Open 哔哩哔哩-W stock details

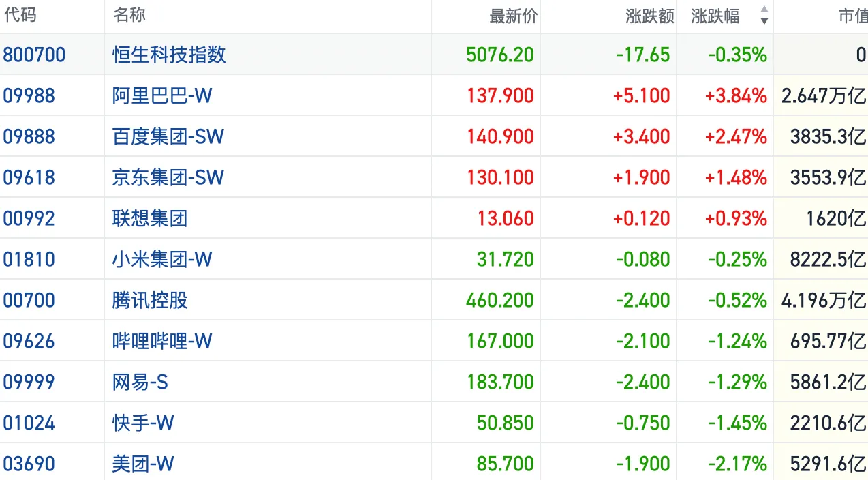click(x=162, y=341)
